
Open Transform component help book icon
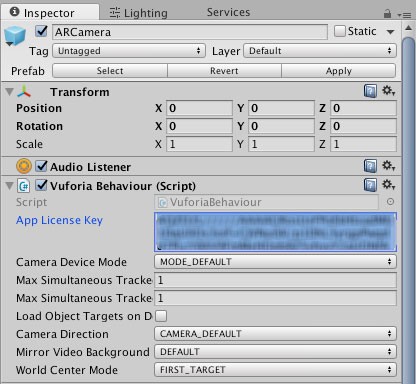point(370,91)
